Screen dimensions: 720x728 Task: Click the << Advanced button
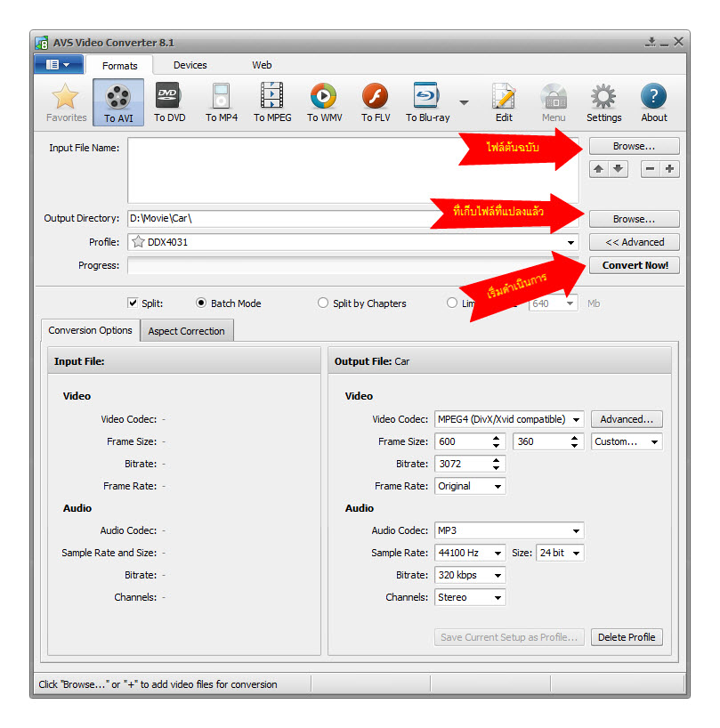click(635, 242)
